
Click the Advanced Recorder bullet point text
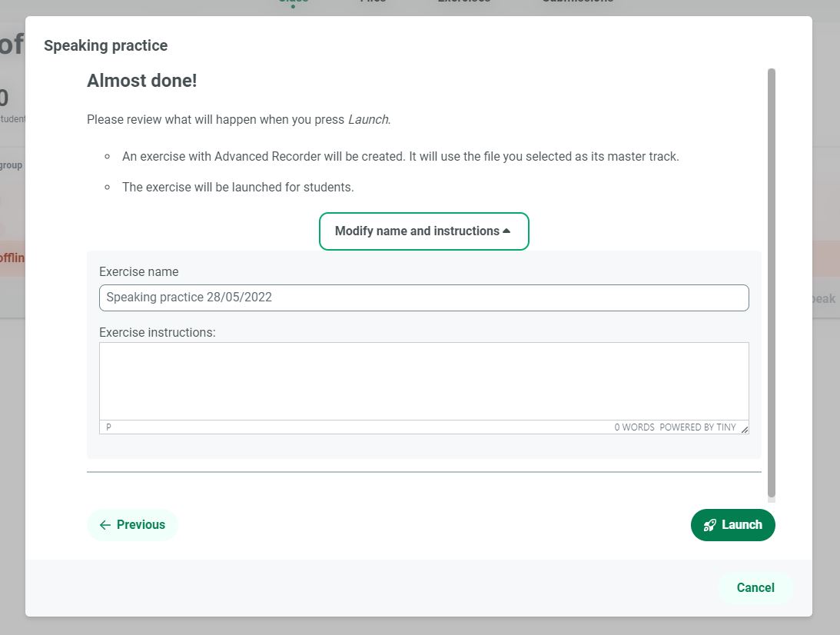point(400,157)
